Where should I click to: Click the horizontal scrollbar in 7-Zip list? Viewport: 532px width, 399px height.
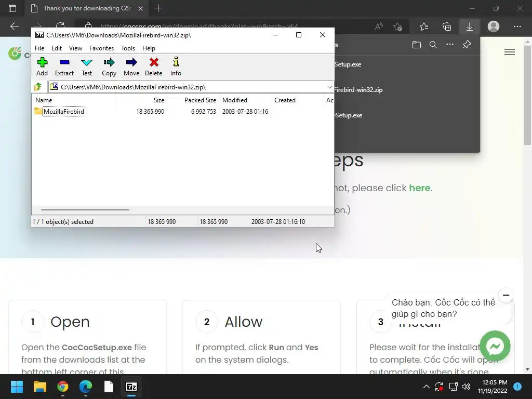[85, 210]
